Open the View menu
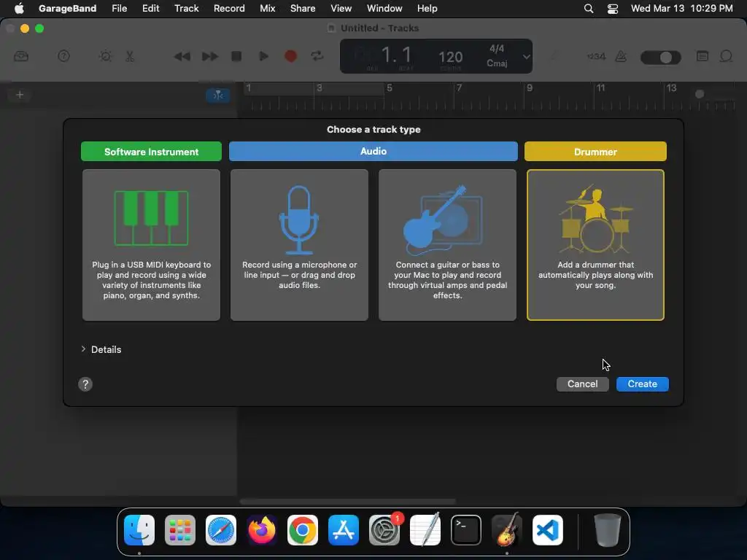 [341, 8]
